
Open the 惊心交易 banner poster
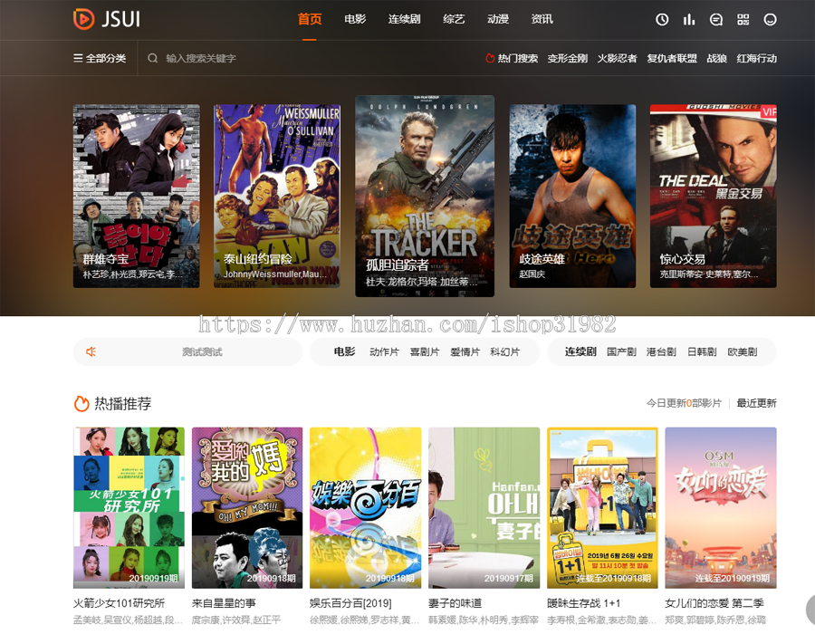tap(714, 196)
